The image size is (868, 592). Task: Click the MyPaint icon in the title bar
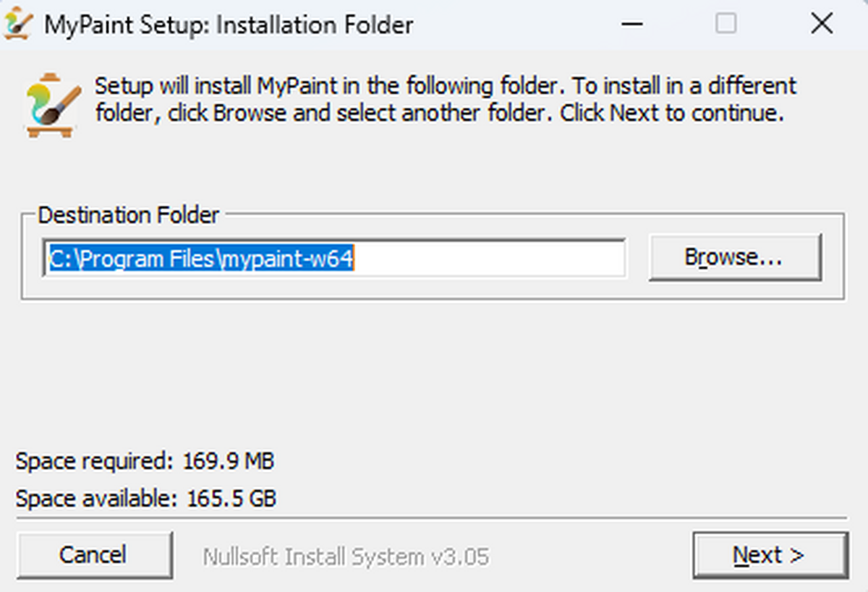[17, 25]
